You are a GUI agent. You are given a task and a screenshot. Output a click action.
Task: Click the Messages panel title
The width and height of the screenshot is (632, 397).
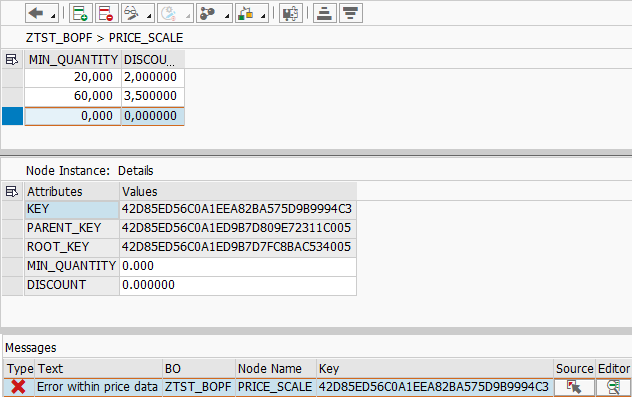(31, 348)
